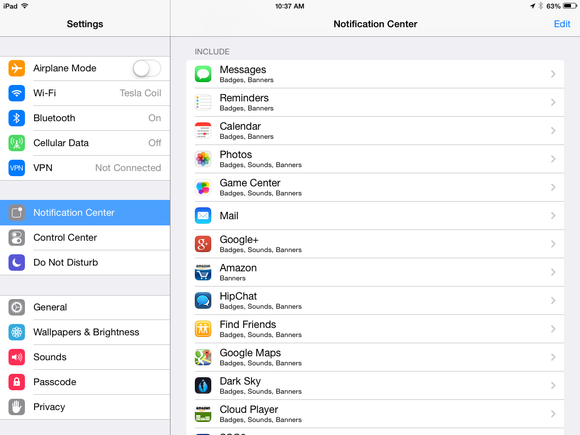
Task: Open Wallpapers & Brightness settings
Action: click(85, 332)
